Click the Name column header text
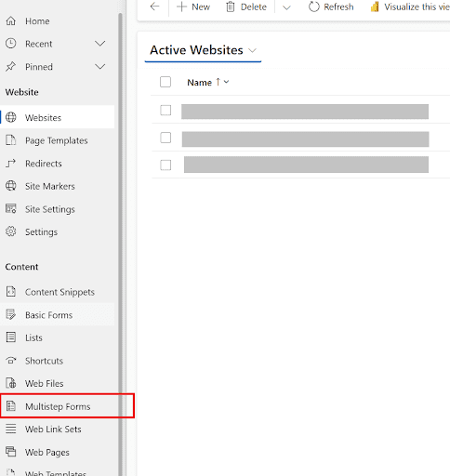Viewport: 450px width, 476px height. (x=200, y=83)
